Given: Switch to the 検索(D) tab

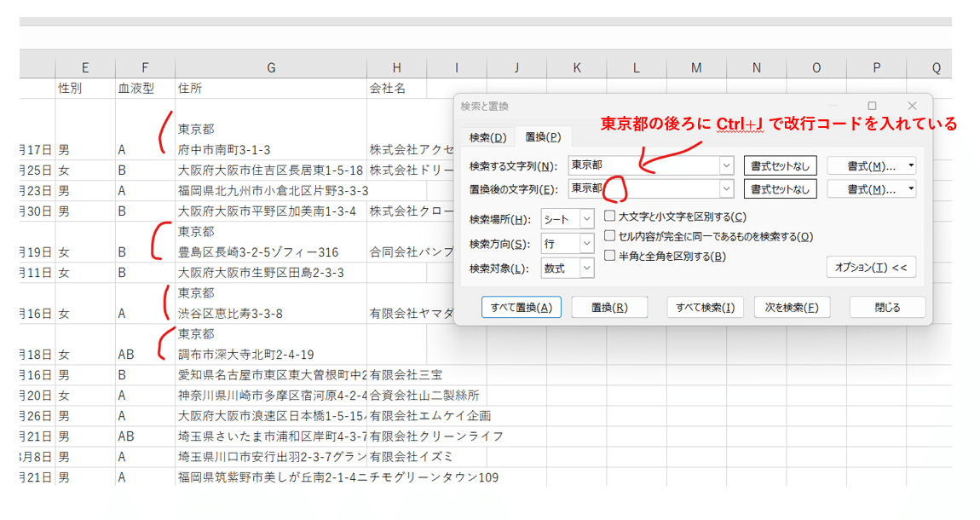Looking at the screenshot, I should point(487,137).
